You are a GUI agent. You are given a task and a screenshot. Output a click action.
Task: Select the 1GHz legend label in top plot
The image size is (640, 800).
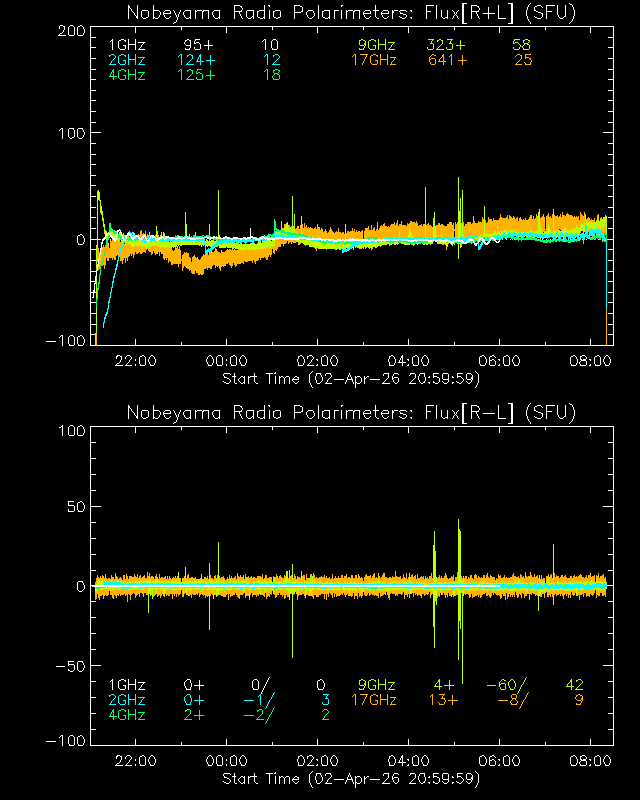point(126,46)
